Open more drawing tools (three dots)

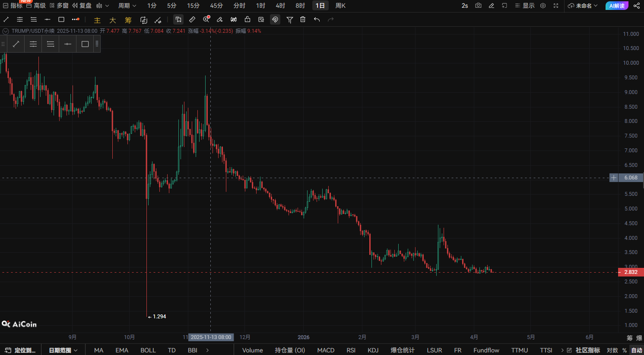click(76, 19)
